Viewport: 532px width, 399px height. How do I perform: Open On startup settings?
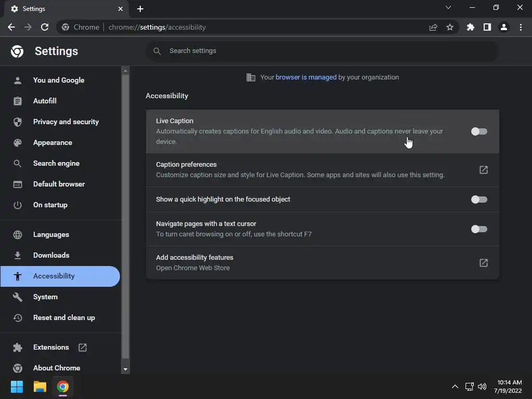point(60,205)
